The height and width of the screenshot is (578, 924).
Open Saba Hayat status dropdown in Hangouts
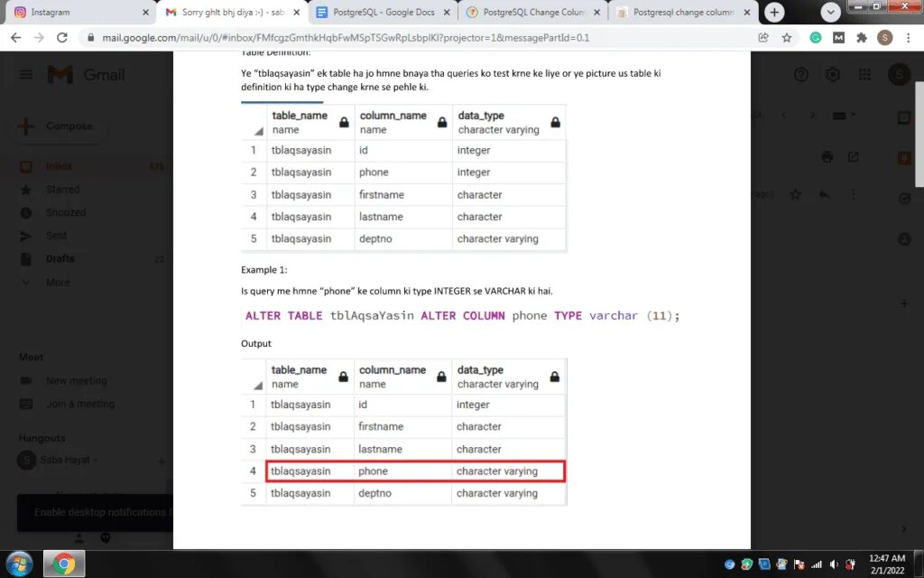click(96, 460)
